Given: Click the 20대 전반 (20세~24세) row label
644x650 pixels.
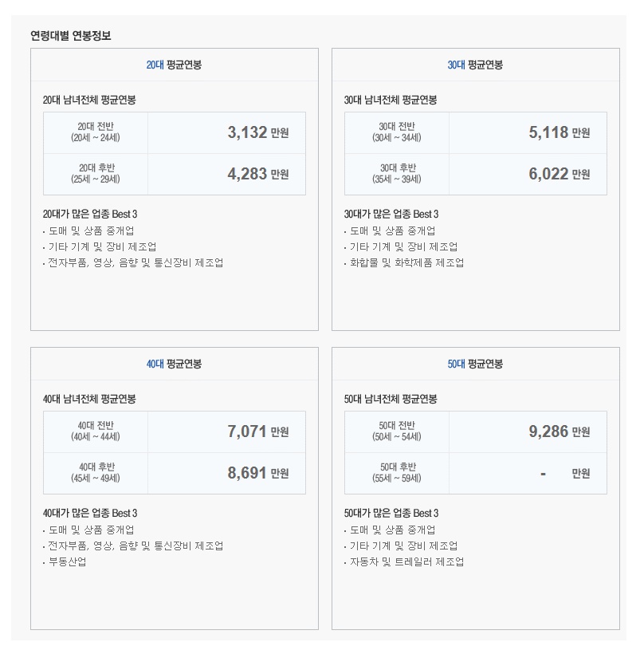Looking at the screenshot, I should coord(96,132).
